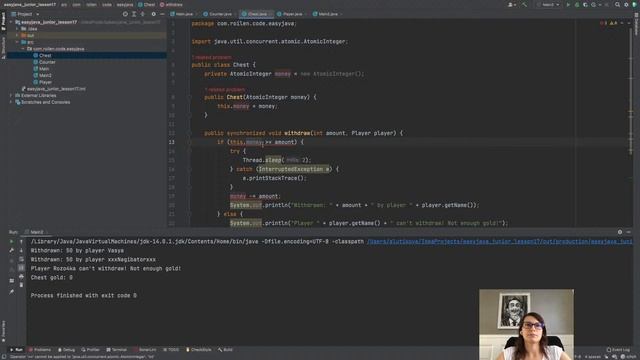
Task: Open the Project view selector dropdown
Action: pos(24,14)
